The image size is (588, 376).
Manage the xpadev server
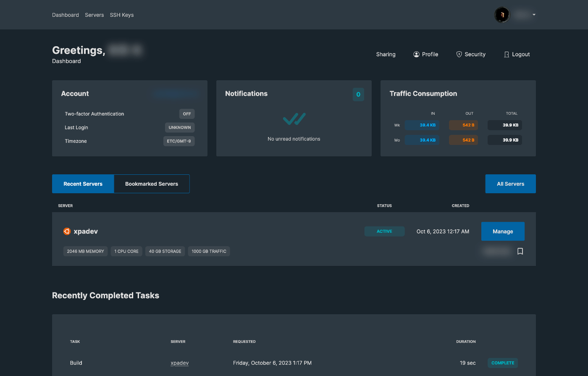pyautogui.click(x=503, y=231)
